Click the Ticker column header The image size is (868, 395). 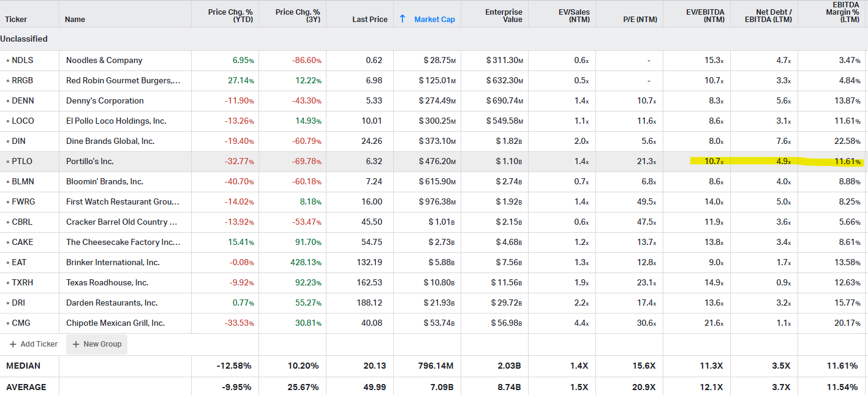point(16,19)
